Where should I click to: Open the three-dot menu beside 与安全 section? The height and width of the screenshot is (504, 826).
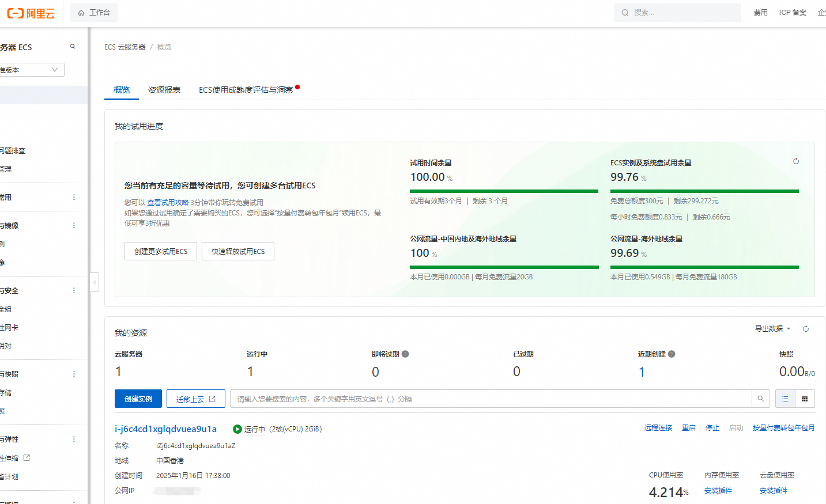point(74,291)
